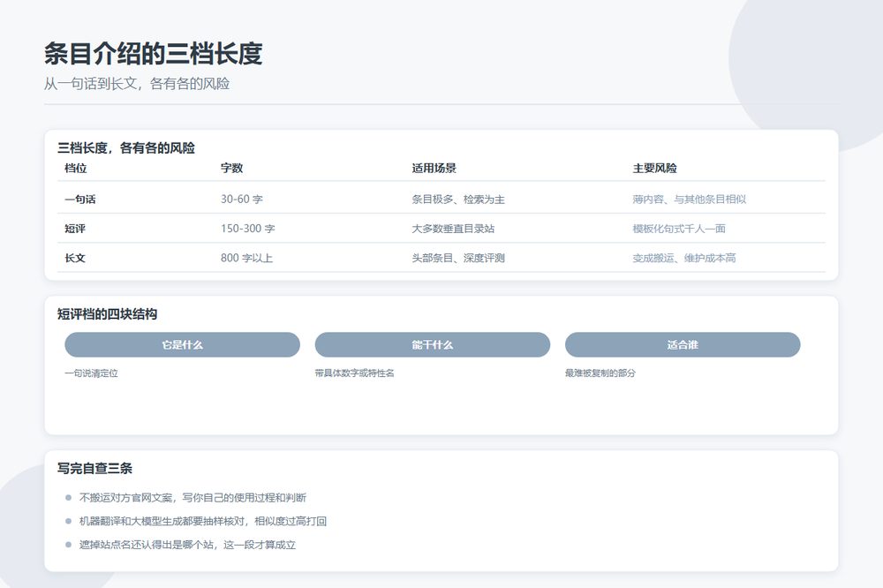Click the 800 字以上 cell
The height and width of the screenshot is (588, 883).
point(246,258)
